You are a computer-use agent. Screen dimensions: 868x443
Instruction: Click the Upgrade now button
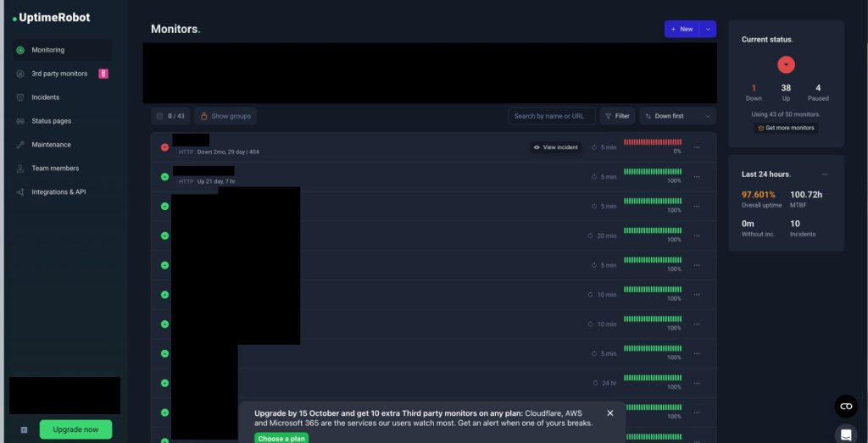(75, 429)
